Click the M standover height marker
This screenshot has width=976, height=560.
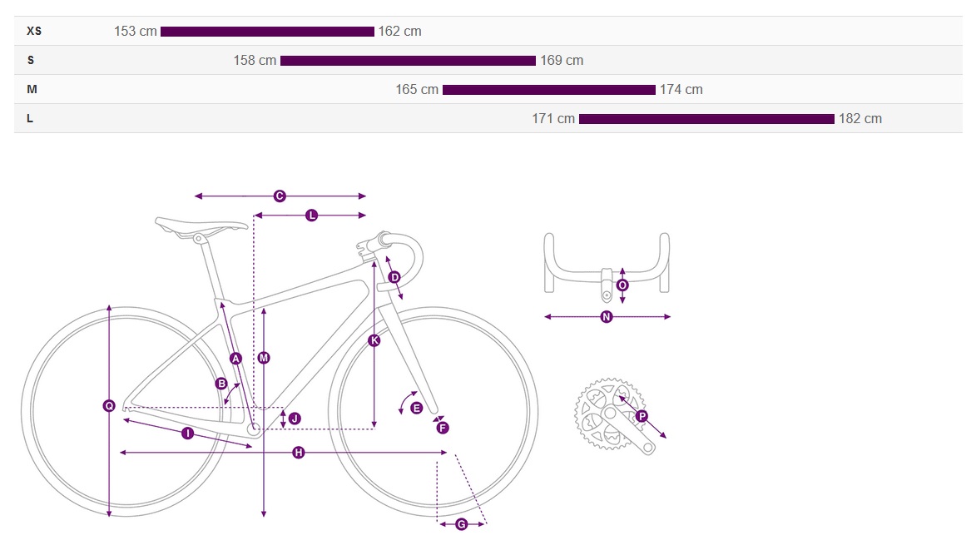tap(264, 358)
